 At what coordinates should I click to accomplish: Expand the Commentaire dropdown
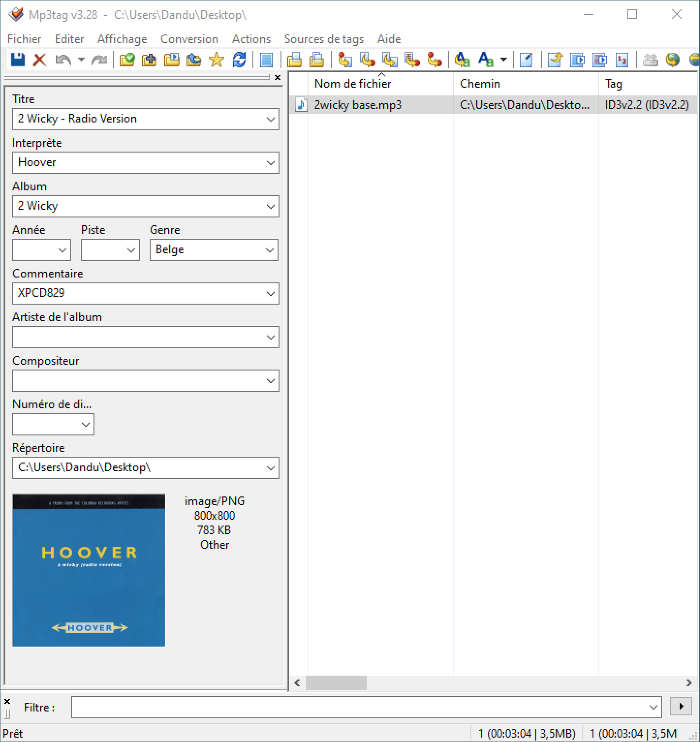coord(270,294)
